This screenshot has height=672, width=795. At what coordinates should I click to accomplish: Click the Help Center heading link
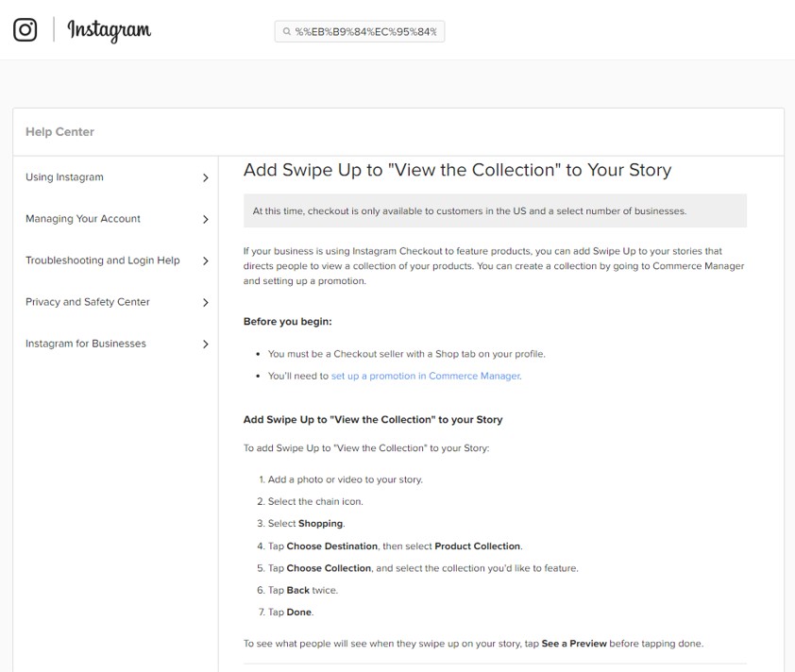(59, 132)
